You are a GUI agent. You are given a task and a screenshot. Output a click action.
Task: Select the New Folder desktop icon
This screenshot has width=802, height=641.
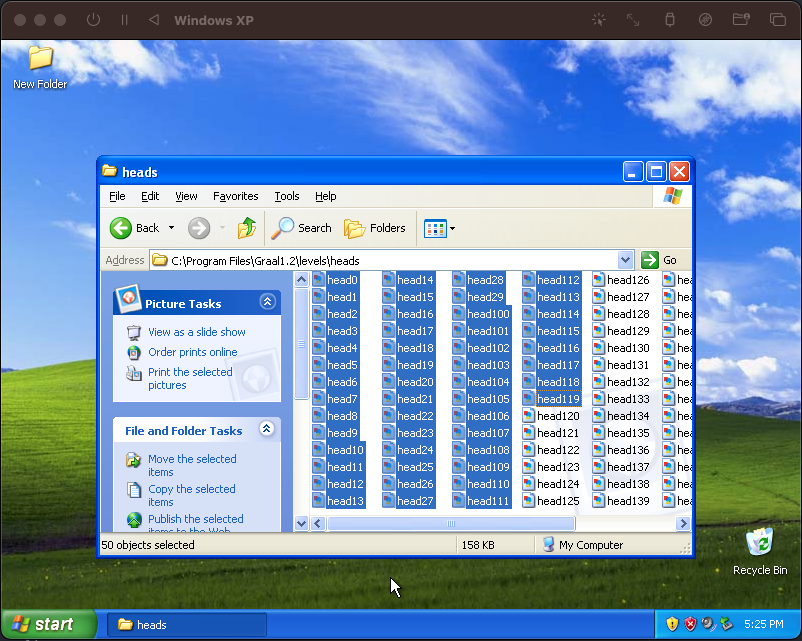[40, 58]
